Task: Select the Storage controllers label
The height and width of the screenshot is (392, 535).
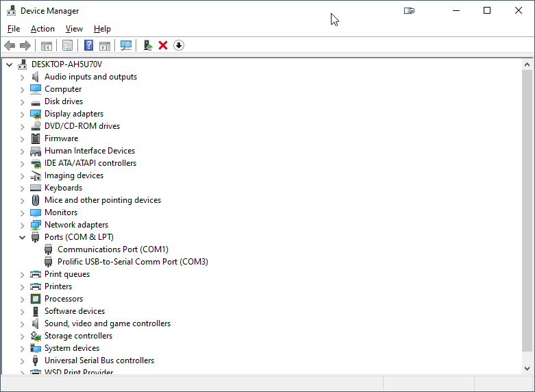Action: [79, 336]
